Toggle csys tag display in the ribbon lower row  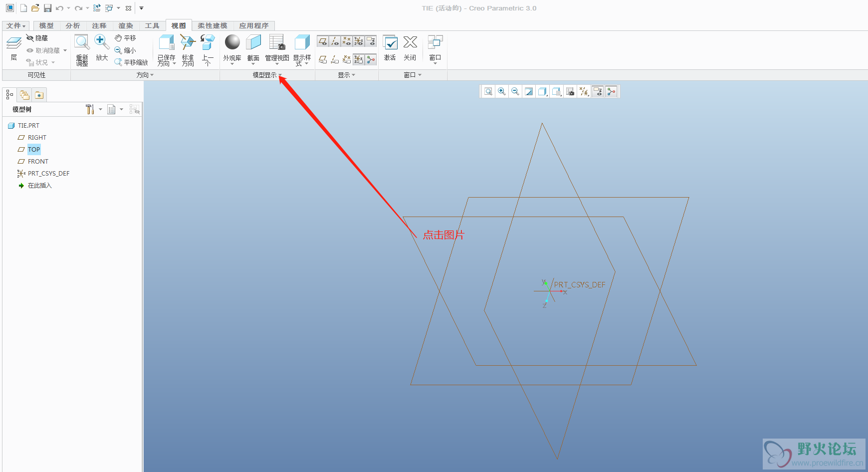tap(359, 59)
